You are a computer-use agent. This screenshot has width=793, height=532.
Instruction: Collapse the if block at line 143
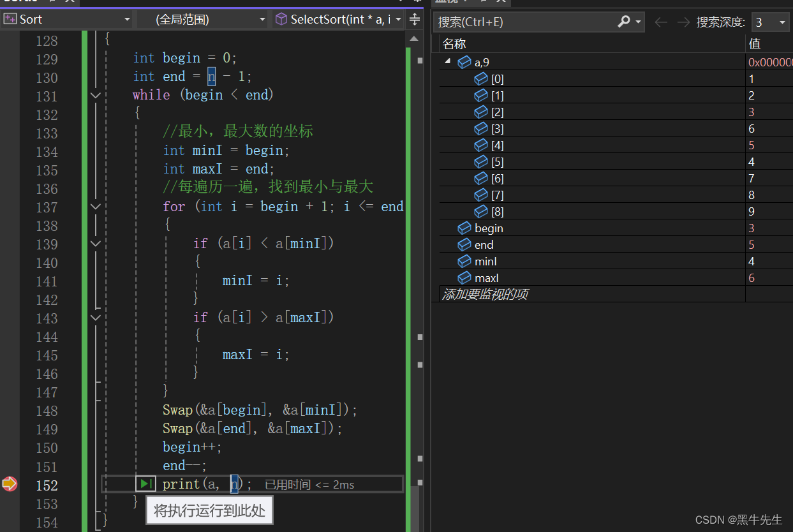[x=96, y=317]
